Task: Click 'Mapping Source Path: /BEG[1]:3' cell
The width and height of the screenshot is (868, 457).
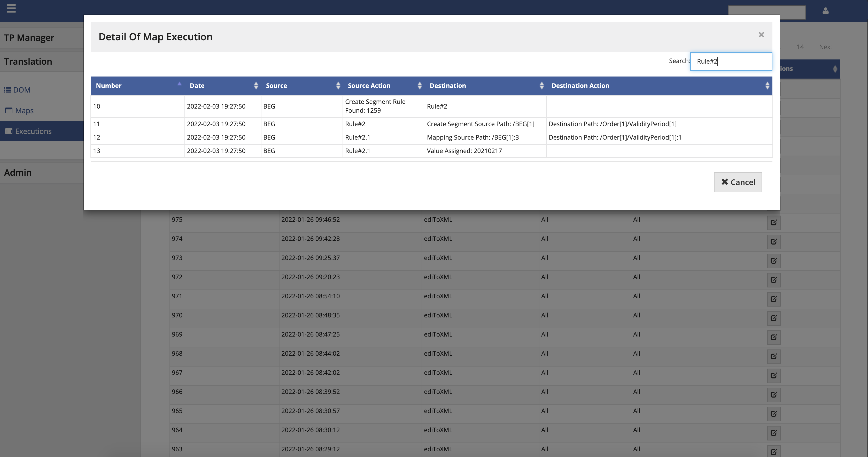Action: point(486,138)
